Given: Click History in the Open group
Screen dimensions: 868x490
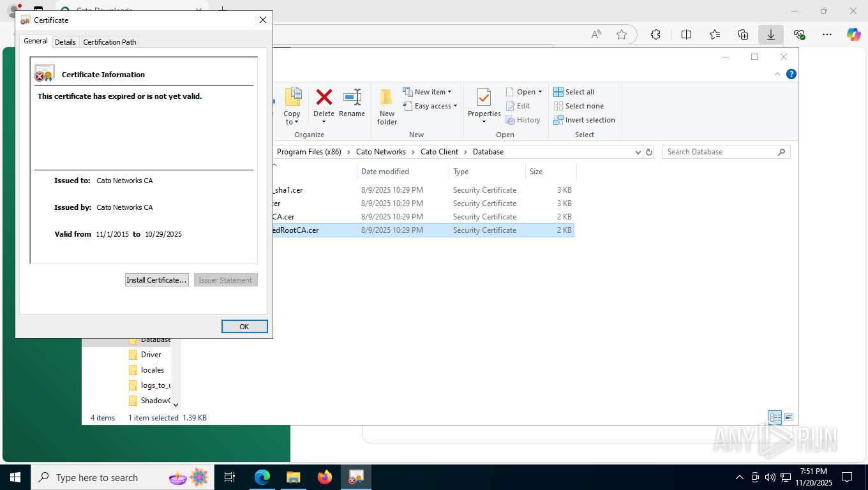Looking at the screenshot, I should [x=523, y=120].
